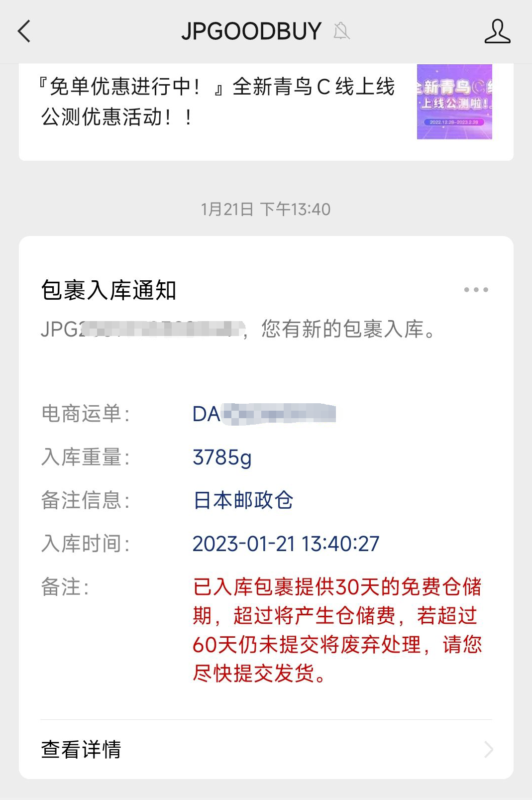
Task: Click the 入库重量 field label
Action: pyautogui.click(x=85, y=457)
